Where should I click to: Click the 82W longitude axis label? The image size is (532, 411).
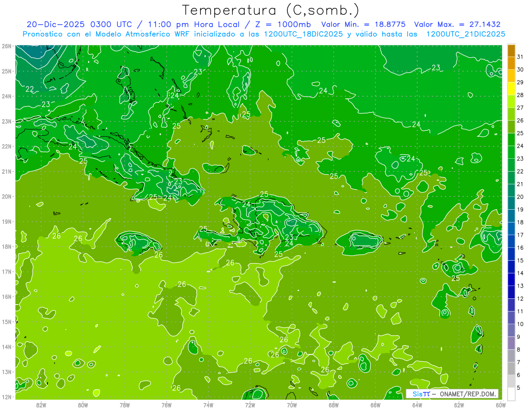click(41, 404)
